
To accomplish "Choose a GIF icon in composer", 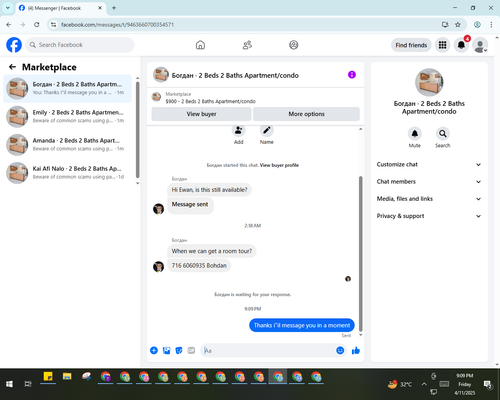I will click(191, 350).
